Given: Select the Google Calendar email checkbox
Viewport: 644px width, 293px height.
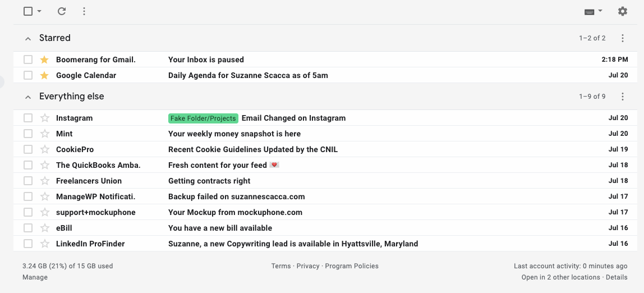Looking at the screenshot, I should [28, 75].
